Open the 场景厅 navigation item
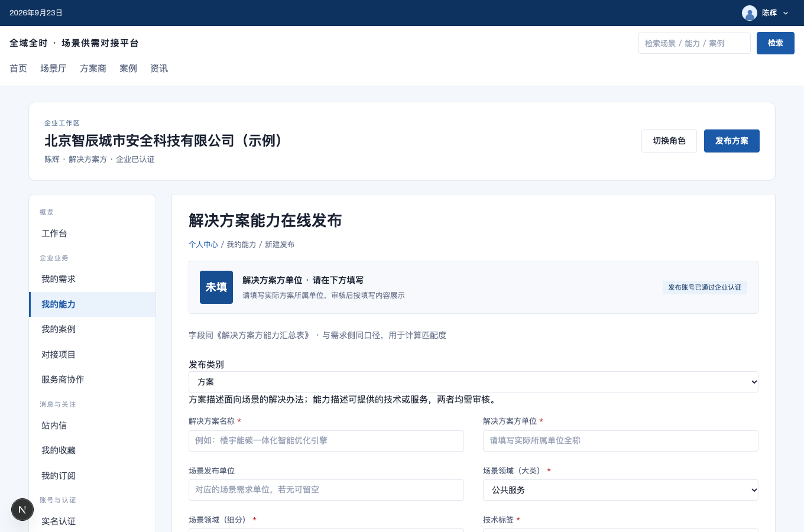 (53, 69)
